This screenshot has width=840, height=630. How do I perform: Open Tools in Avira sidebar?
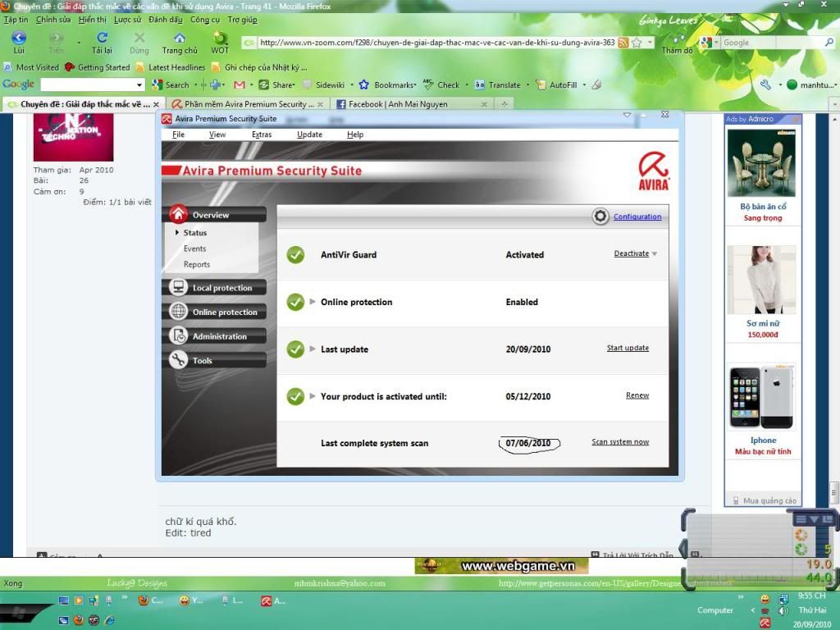coord(217,360)
